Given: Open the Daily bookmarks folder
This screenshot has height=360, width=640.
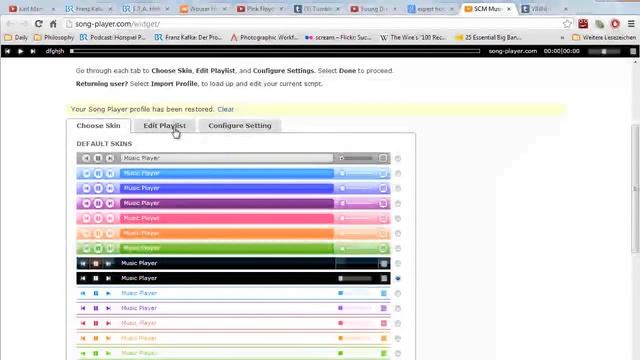Looking at the screenshot, I should tap(16, 38).
